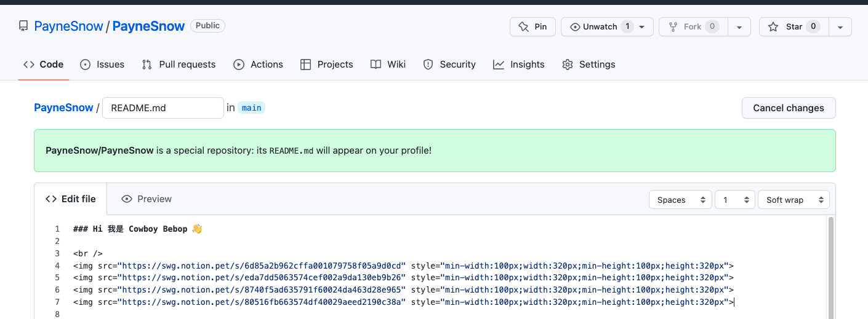Switch to the Preview tab

coord(147,199)
